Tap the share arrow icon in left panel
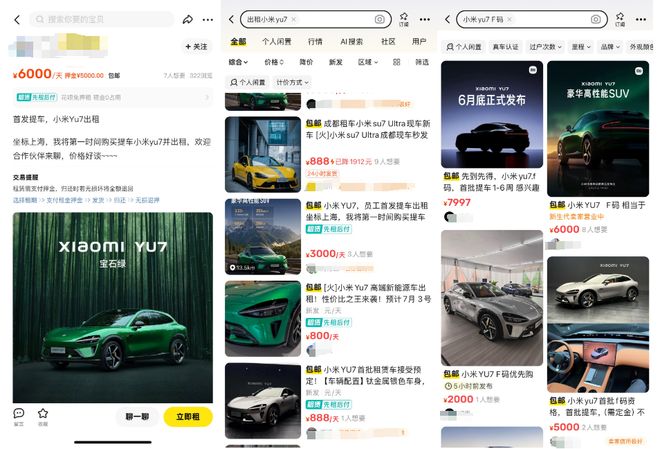660x449 pixels. coord(187,19)
